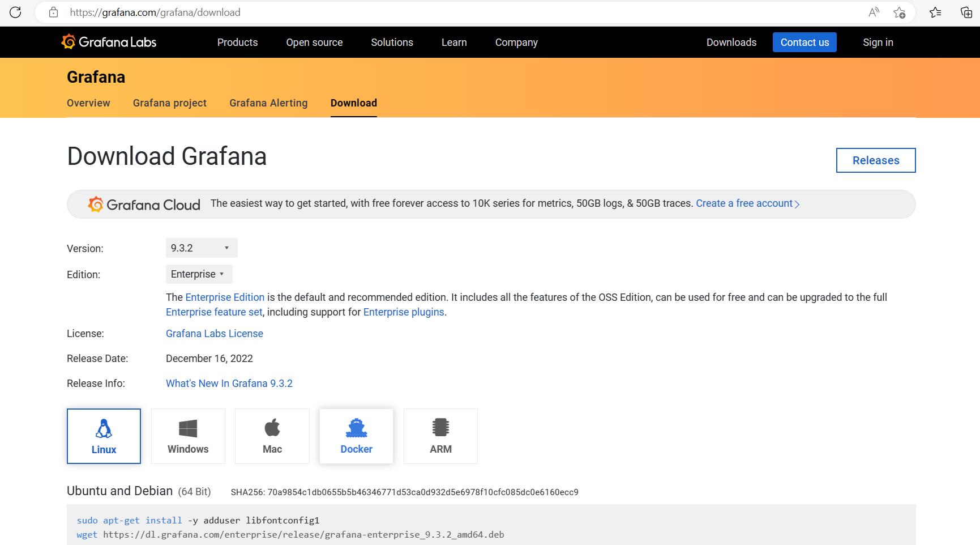The width and height of the screenshot is (980, 545).
Task: Open the Collections icon in browser toolbar
Action: tap(966, 12)
